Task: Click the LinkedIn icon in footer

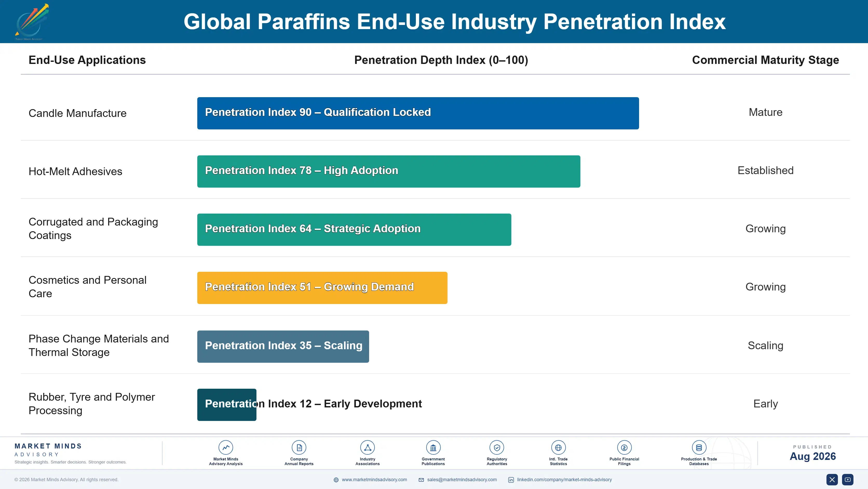Action: (x=511, y=480)
